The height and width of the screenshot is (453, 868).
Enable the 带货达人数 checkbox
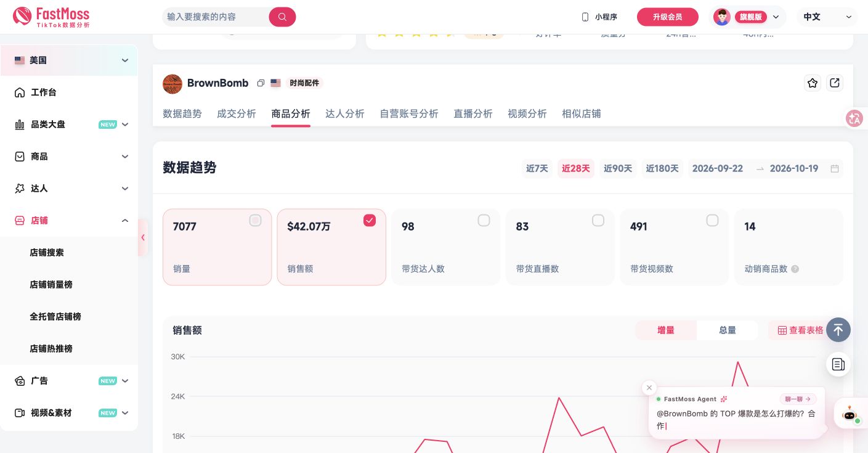484,221
